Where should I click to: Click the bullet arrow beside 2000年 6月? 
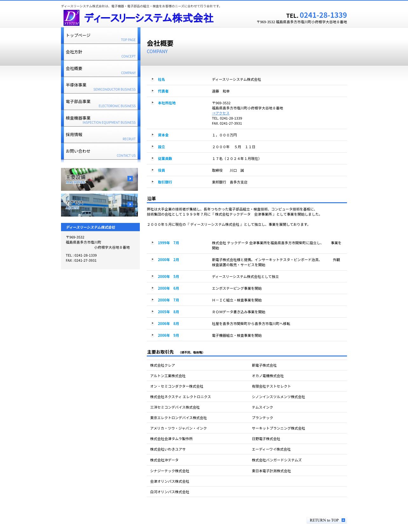click(x=153, y=288)
